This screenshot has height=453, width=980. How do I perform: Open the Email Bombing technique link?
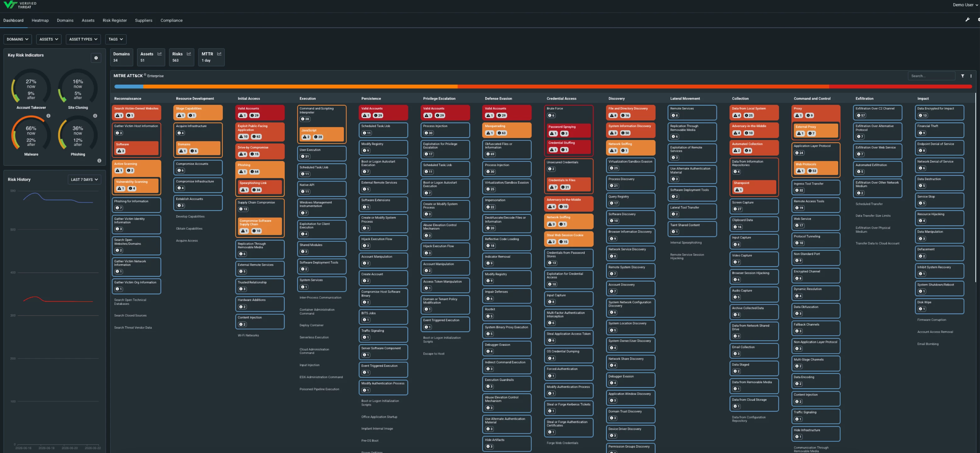click(x=928, y=344)
